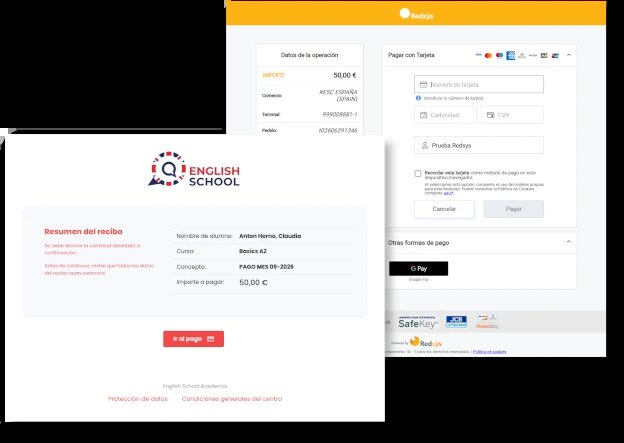Click the English School logo

point(194,169)
